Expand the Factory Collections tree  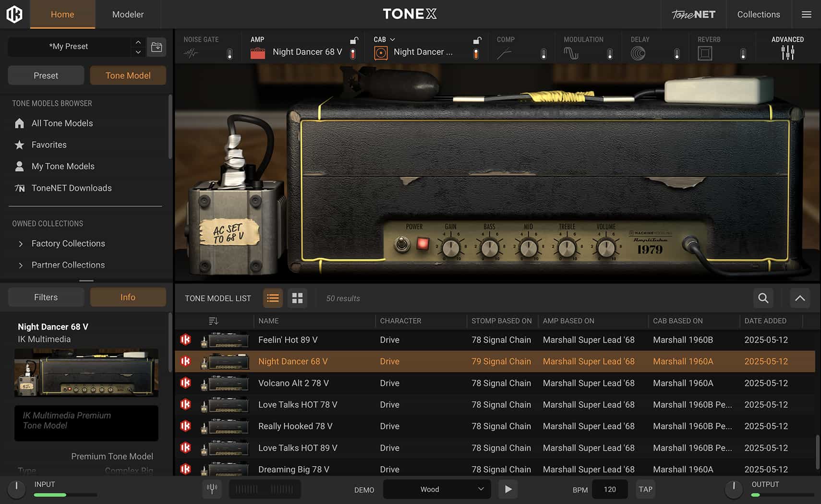(x=21, y=244)
